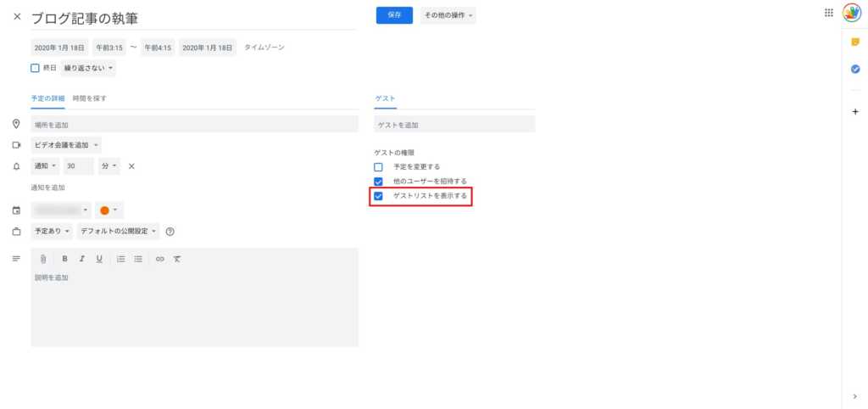Open the ビデオ会議を追加 dropdown

tap(66, 145)
